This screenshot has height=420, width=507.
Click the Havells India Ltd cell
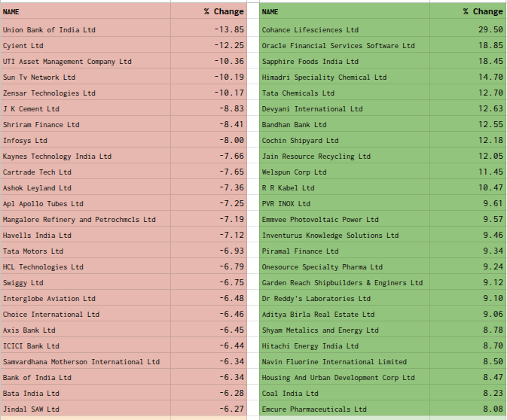coord(85,236)
